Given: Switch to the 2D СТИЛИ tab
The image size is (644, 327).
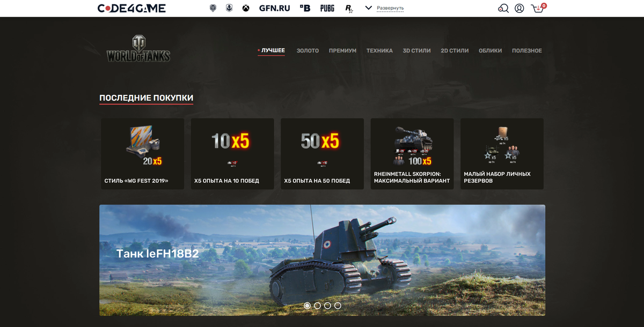Looking at the screenshot, I should point(455,50).
